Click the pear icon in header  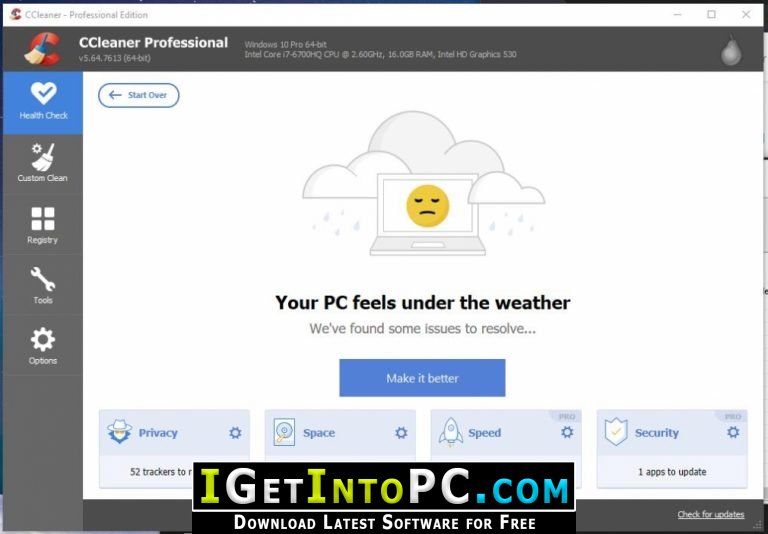731,50
